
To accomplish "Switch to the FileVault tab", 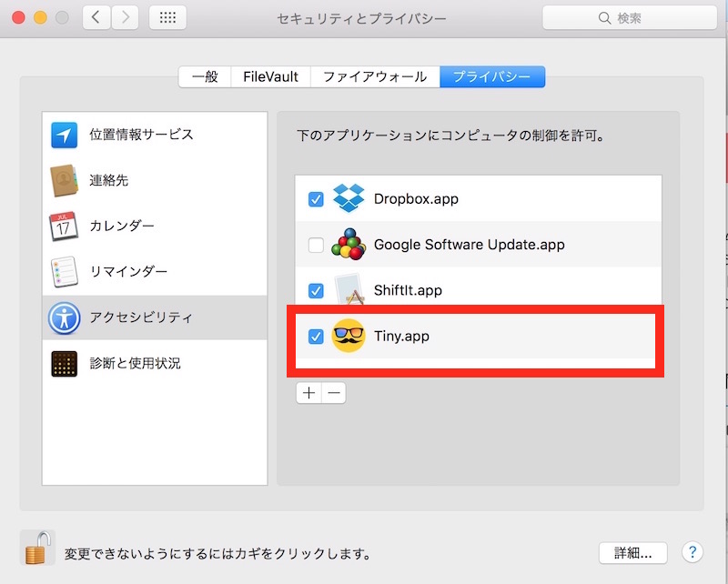I will point(270,76).
